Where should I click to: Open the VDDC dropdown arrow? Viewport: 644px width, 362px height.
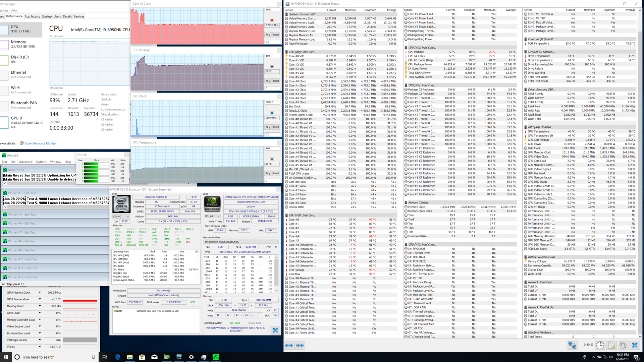40,347
